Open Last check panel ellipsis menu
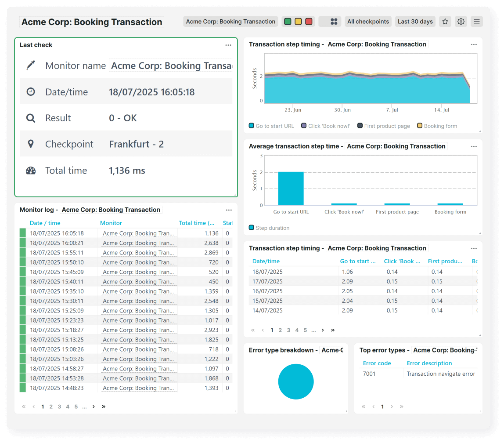The width and height of the screenshot is (504, 443). [228, 45]
